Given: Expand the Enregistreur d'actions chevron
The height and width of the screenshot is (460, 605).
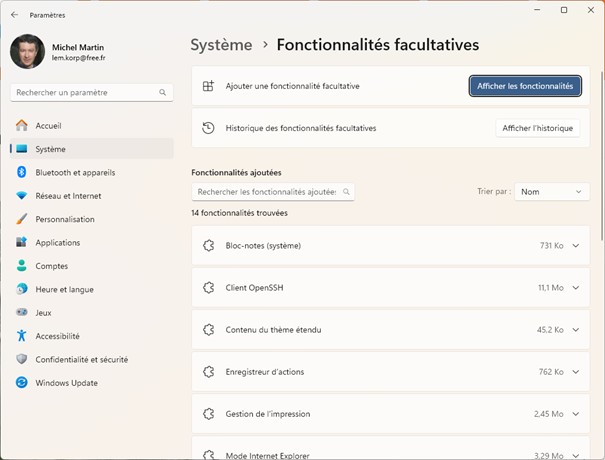Looking at the screenshot, I should [x=576, y=372].
